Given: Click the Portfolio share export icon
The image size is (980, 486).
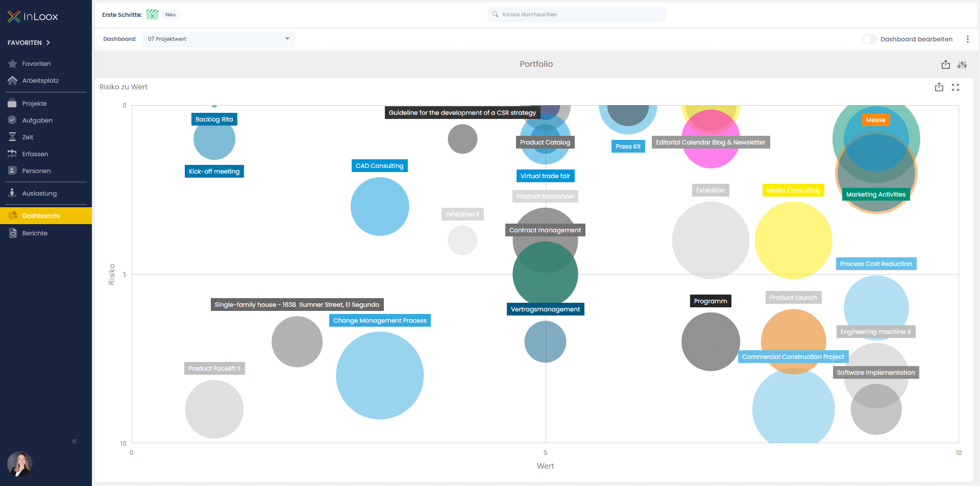Looking at the screenshot, I should tap(945, 65).
